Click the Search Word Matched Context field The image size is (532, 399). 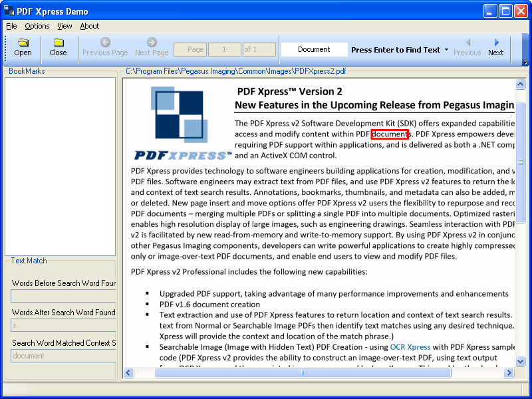(63, 356)
